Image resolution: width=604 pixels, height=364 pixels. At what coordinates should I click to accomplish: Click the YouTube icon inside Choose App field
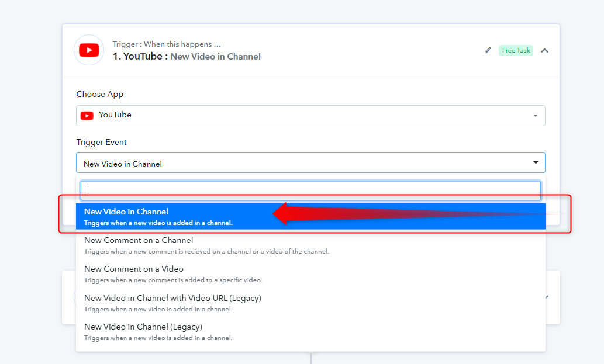87,116
